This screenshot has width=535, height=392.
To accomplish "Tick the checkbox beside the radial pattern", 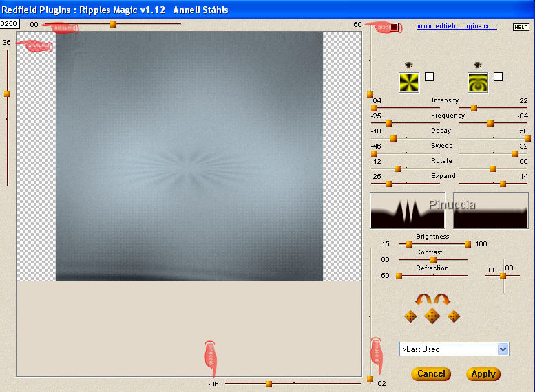I will tap(429, 77).
